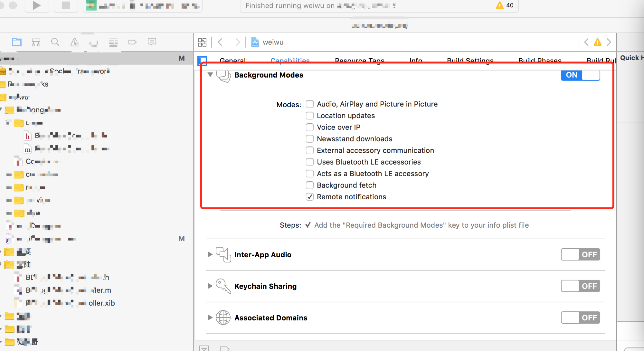
Task: Click the weiwu project file icon in jump bar
Action: 255,42
